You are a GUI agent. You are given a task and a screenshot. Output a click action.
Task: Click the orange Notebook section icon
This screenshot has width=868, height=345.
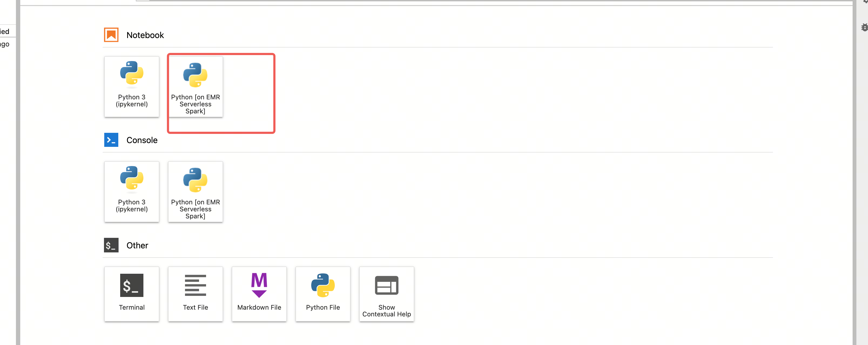[111, 35]
